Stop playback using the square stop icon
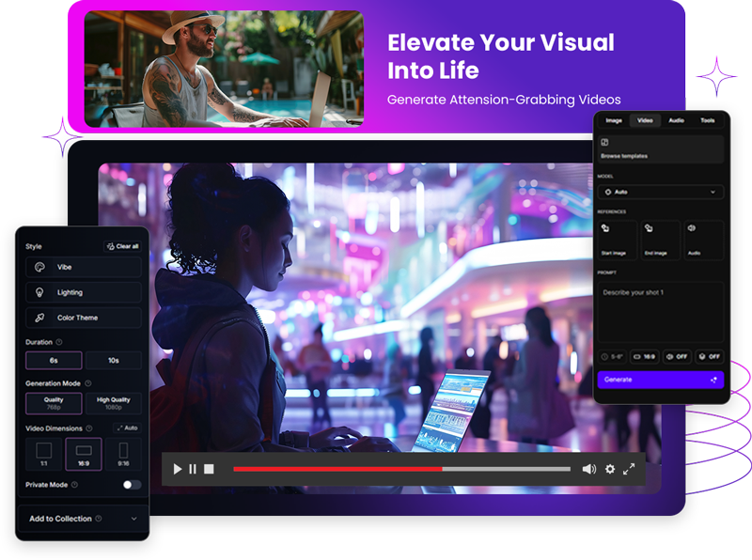The height and width of the screenshot is (560, 752). (x=209, y=469)
